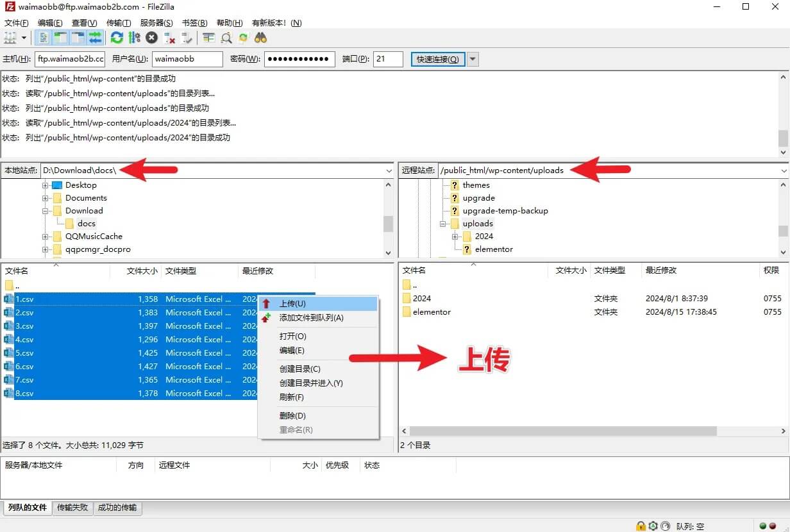Choose 创建目录并进入(Y) from context menu
The image size is (790, 532).
point(318,383)
